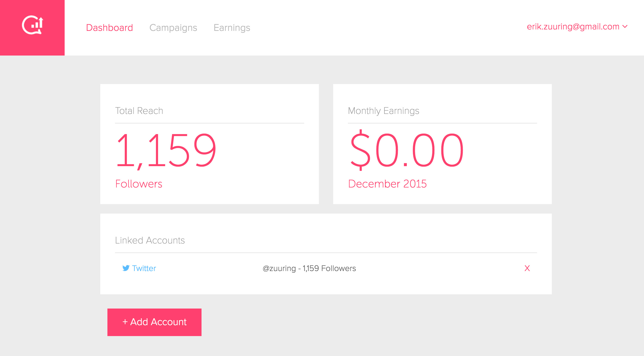
Task: Click the December 2015 label
Action: [388, 184]
